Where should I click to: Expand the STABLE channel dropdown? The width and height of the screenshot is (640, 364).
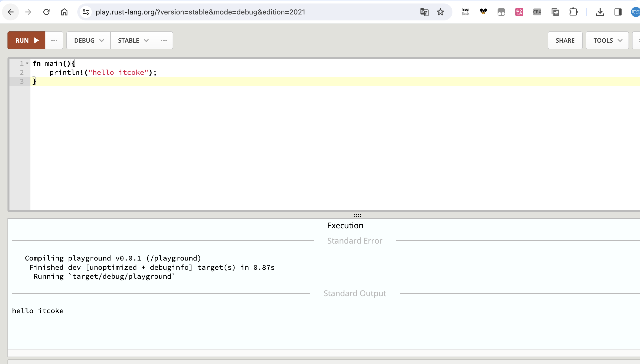tap(133, 40)
